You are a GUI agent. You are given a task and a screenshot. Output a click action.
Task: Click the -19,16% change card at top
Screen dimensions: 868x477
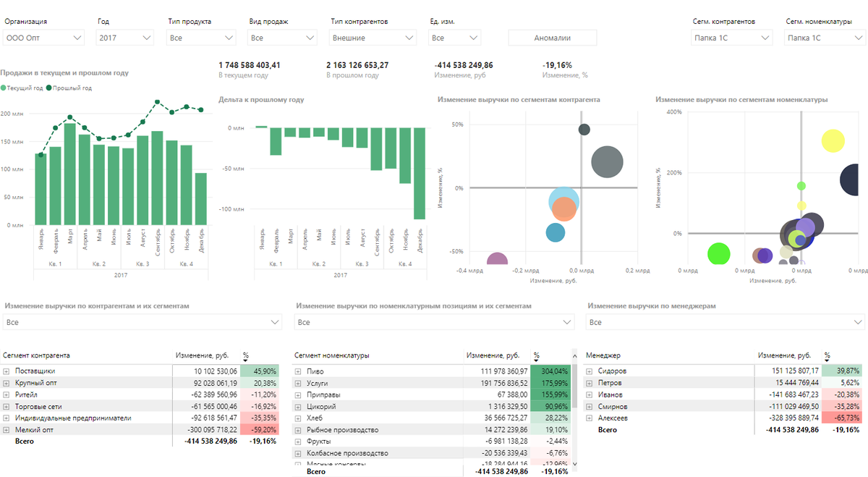pos(557,65)
